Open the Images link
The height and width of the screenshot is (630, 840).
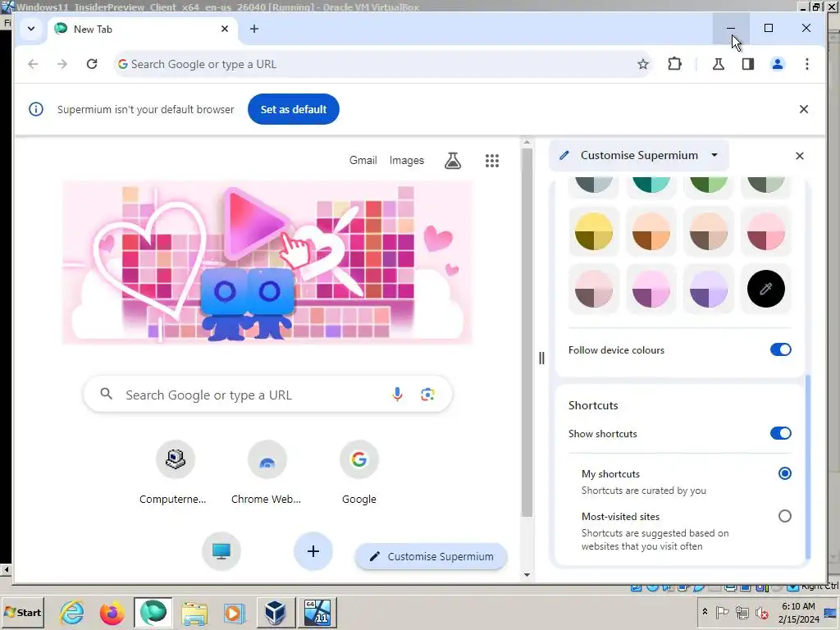click(406, 160)
